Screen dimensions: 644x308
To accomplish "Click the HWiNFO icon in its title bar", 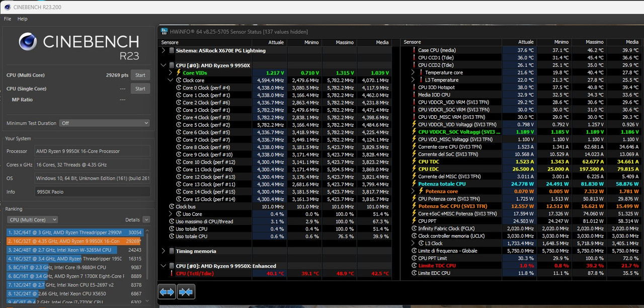I will [x=164, y=31].
